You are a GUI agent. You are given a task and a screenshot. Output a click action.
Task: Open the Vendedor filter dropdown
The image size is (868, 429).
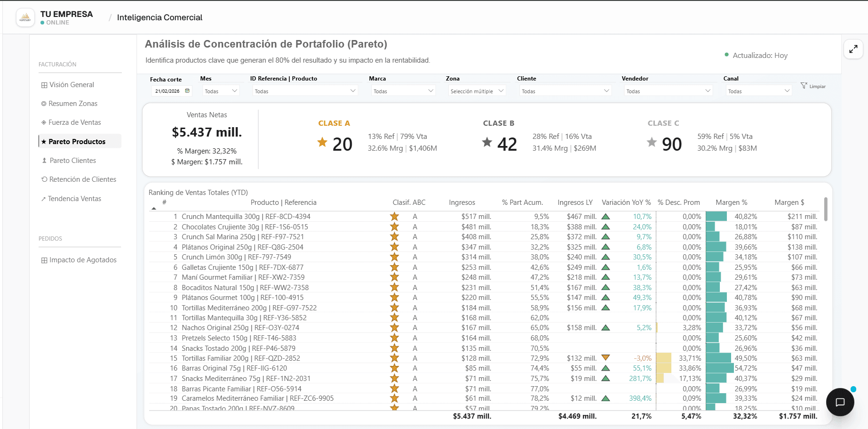(668, 91)
